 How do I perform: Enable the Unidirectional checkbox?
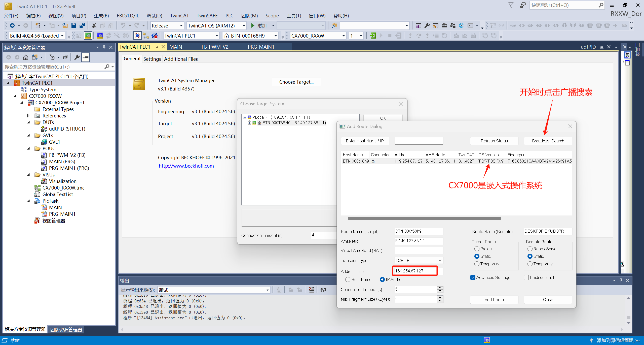point(526,277)
